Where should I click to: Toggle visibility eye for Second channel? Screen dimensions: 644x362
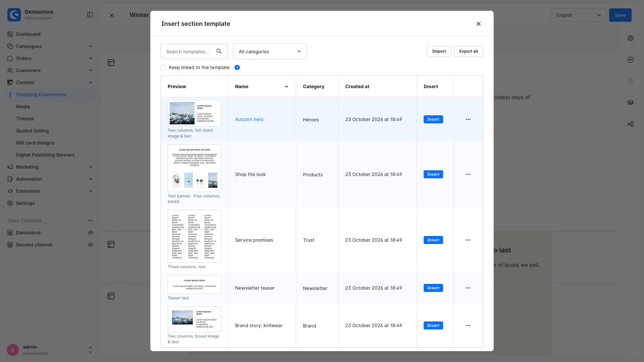[91, 245]
